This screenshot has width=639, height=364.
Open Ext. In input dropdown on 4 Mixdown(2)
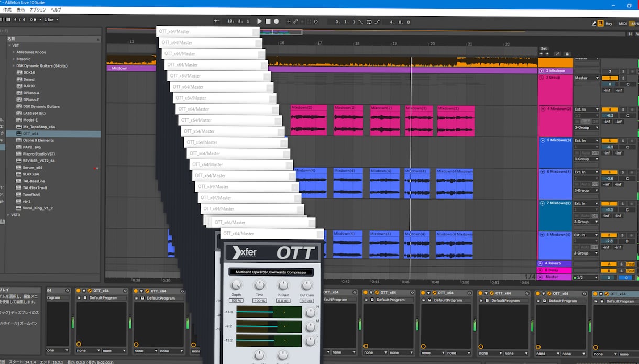[x=587, y=109]
